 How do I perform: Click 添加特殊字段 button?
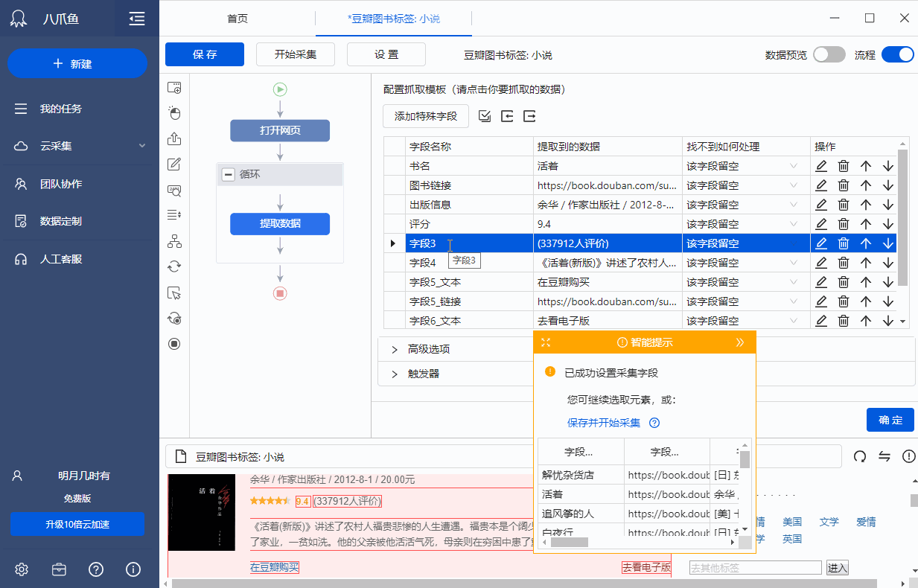426,116
